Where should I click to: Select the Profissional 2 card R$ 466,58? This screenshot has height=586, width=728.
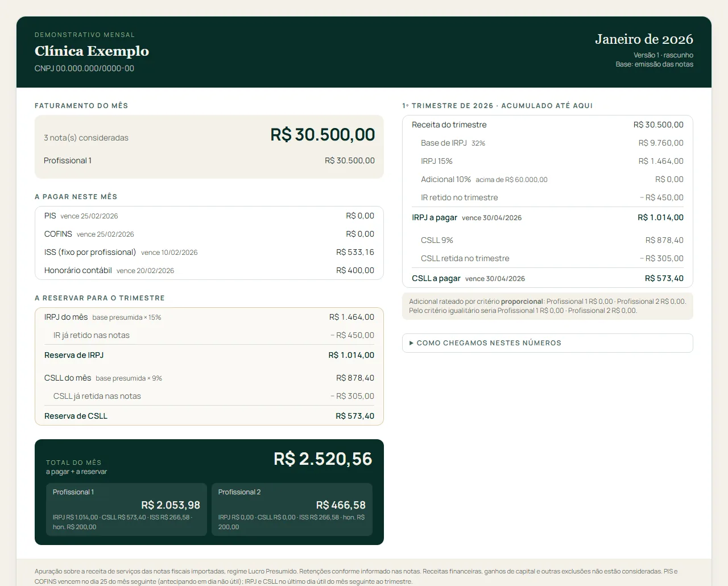(292, 510)
